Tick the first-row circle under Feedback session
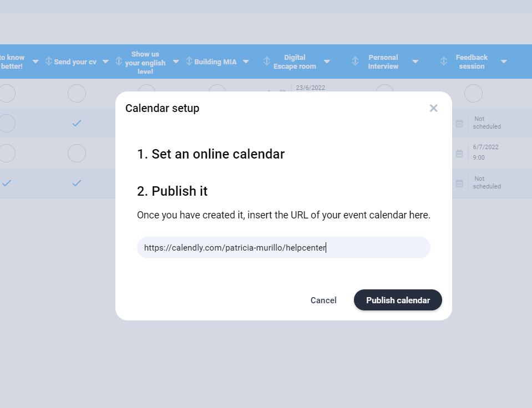Viewport: 532px width, 408px height. tap(473, 94)
